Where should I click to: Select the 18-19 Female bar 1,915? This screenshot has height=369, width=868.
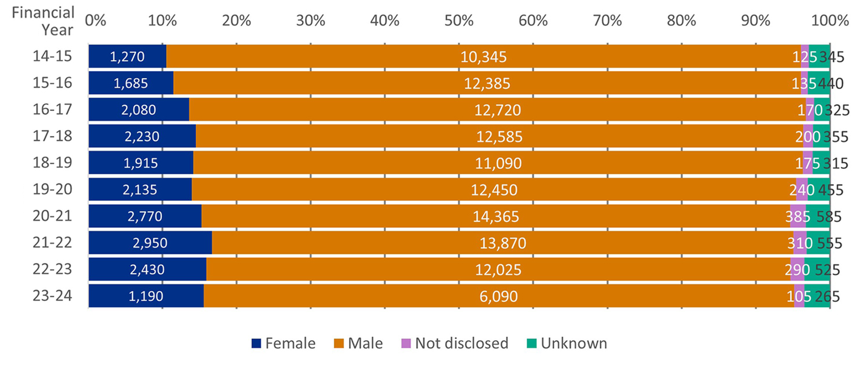coord(141,164)
